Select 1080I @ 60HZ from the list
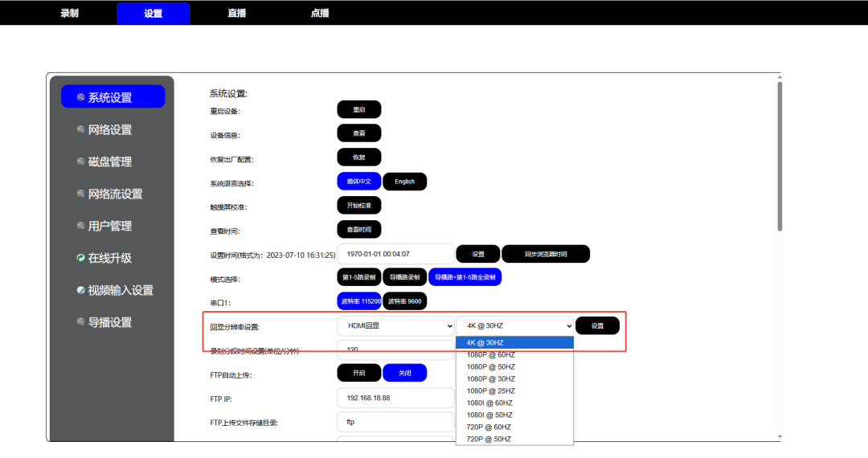This screenshot has height=458, width=868. point(515,403)
